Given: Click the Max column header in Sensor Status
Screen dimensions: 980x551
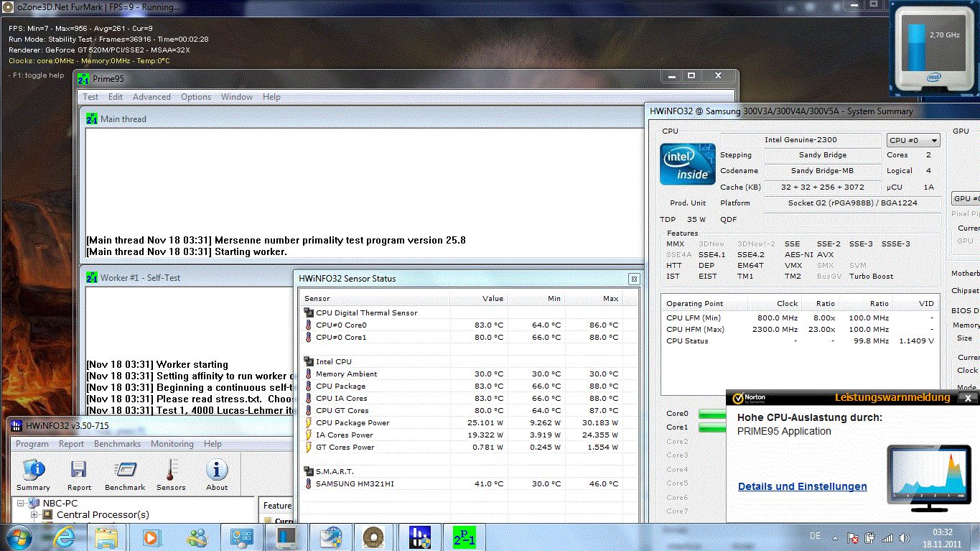Looking at the screenshot, I should tap(593, 298).
